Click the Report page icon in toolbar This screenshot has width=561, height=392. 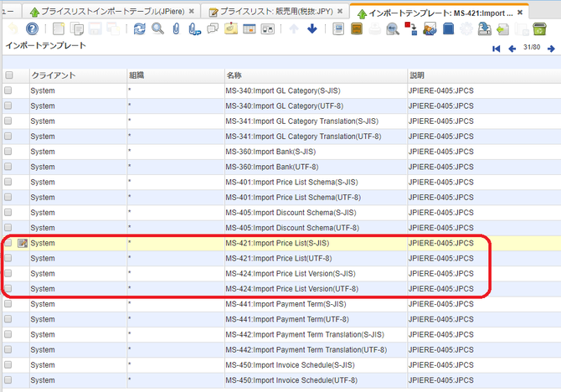pyautogui.click(x=338, y=28)
